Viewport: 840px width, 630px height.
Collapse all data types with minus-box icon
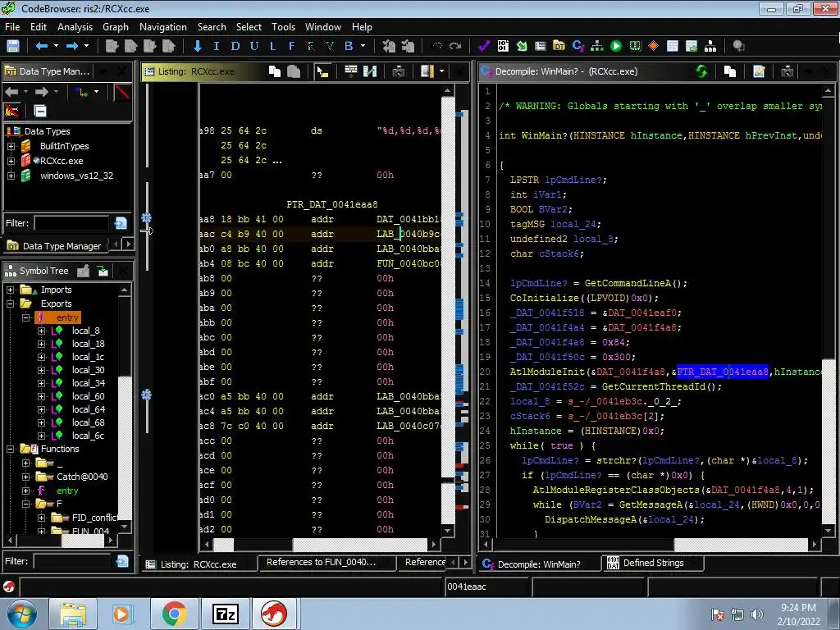coord(40,111)
